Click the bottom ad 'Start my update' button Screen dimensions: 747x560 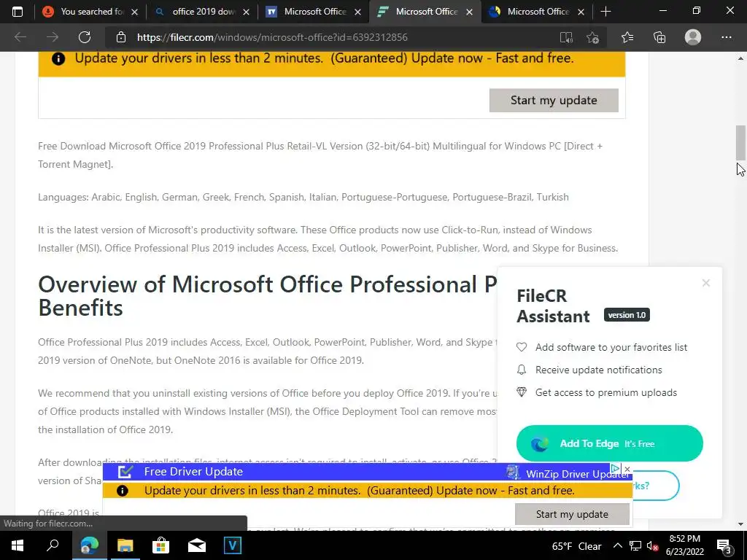pos(572,514)
